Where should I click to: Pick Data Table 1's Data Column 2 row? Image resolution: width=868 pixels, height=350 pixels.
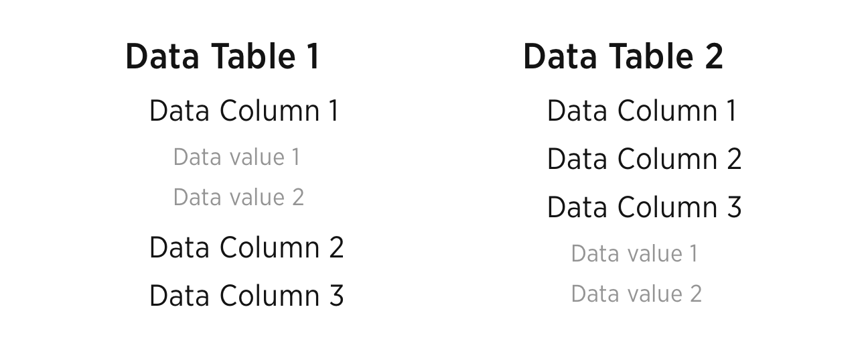click(x=246, y=247)
